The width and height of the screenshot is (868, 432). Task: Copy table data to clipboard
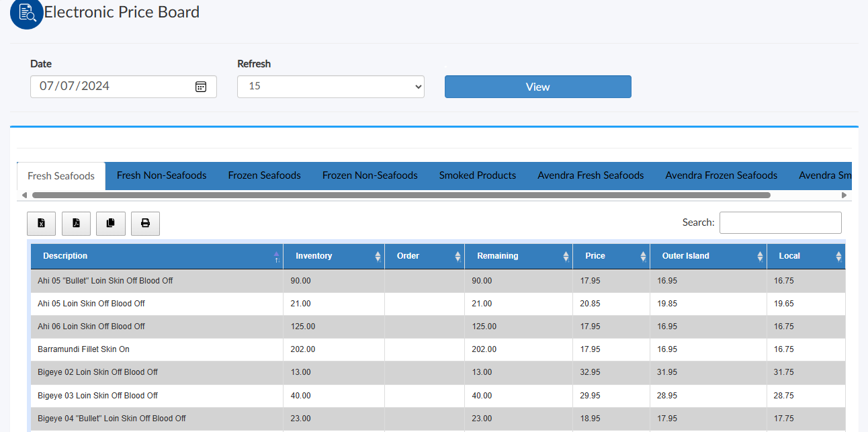tap(111, 223)
